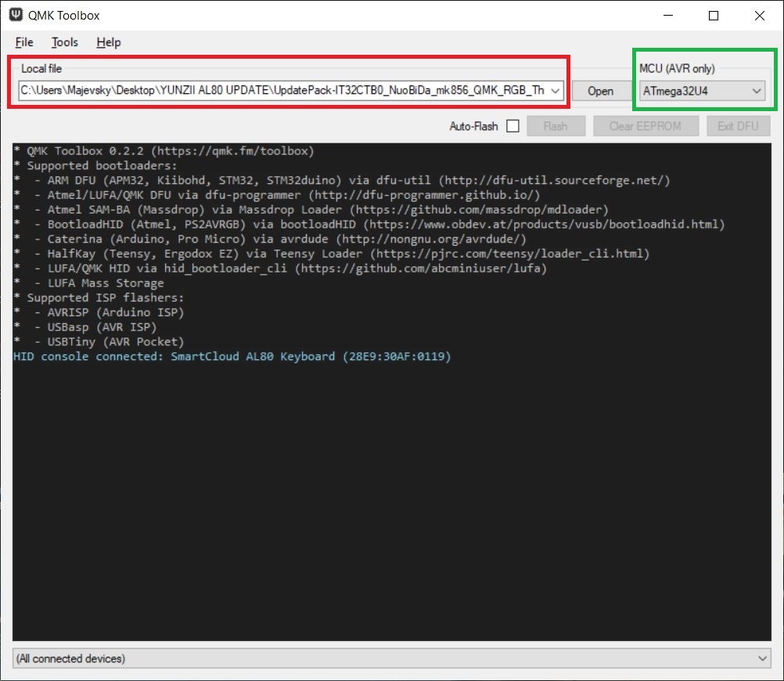
Task: Expand the Local file path dropdown arrow
Action: click(555, 91)
